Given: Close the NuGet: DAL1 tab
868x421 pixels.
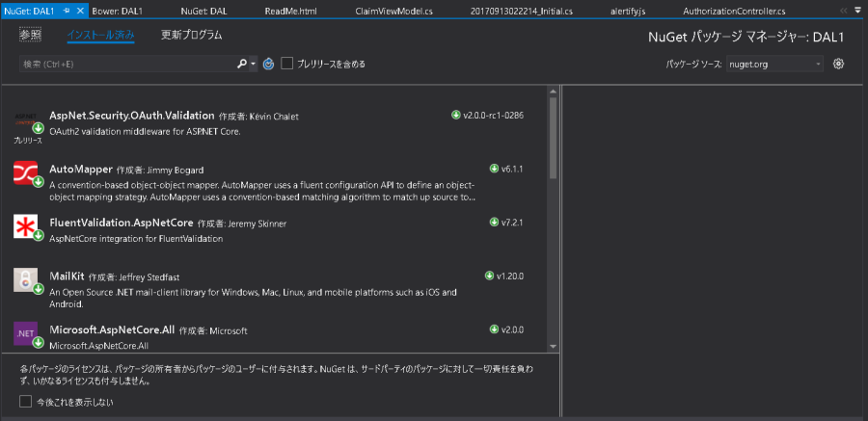Looking at the screenshot, I should (x=80, y=11).
